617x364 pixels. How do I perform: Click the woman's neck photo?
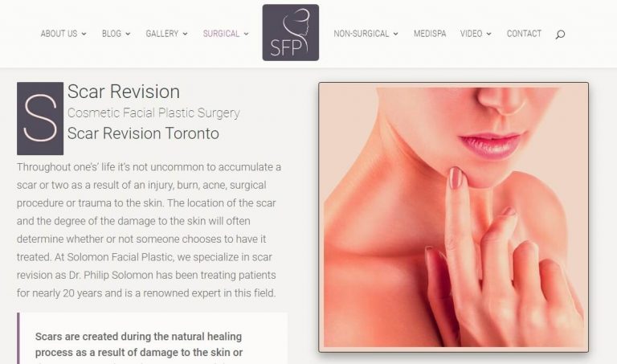click(454, 217)
